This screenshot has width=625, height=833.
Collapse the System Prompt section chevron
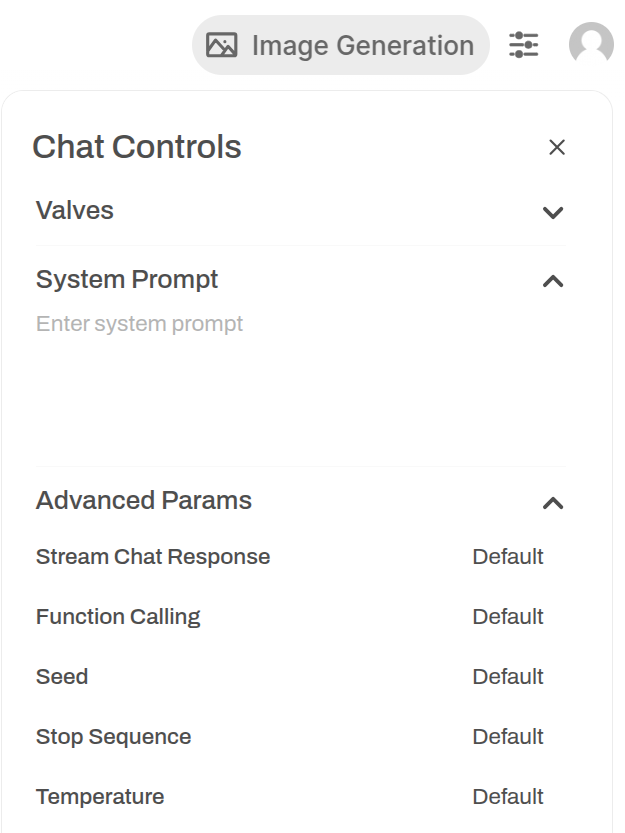click(553, 281)
